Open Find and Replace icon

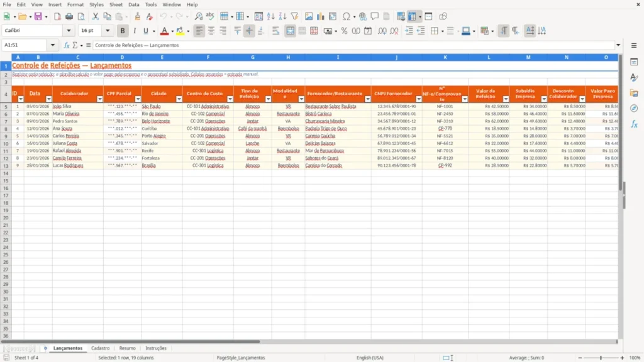point(198,16)
